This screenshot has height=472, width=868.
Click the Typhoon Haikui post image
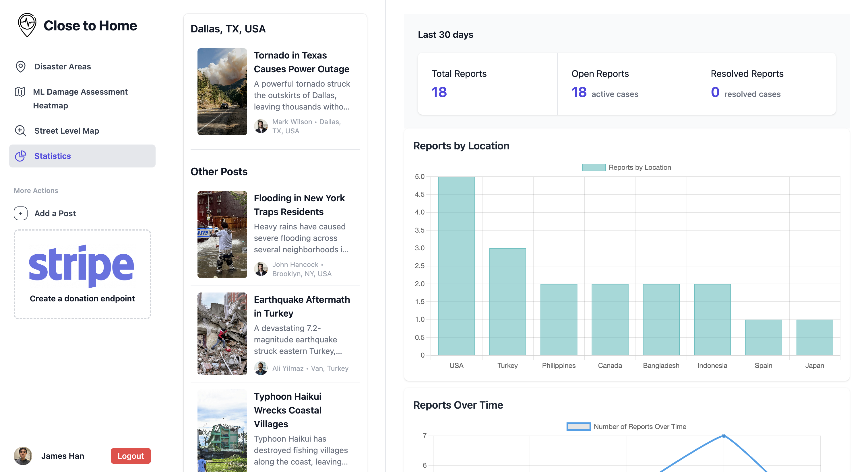point(222,431)
